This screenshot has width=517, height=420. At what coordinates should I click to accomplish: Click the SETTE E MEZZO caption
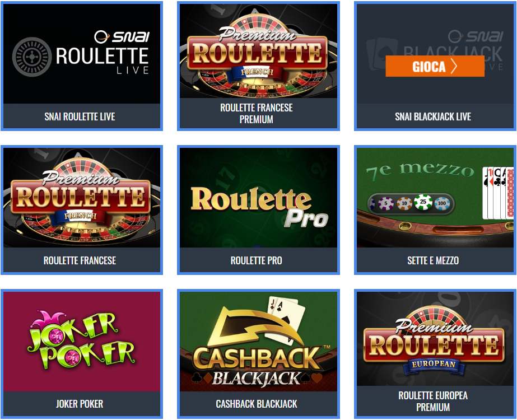433,260
